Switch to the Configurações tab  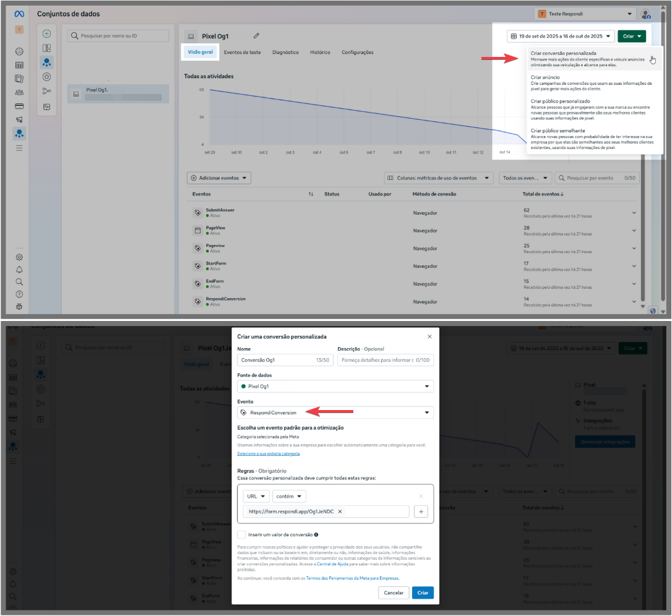[x=358, y=53]
